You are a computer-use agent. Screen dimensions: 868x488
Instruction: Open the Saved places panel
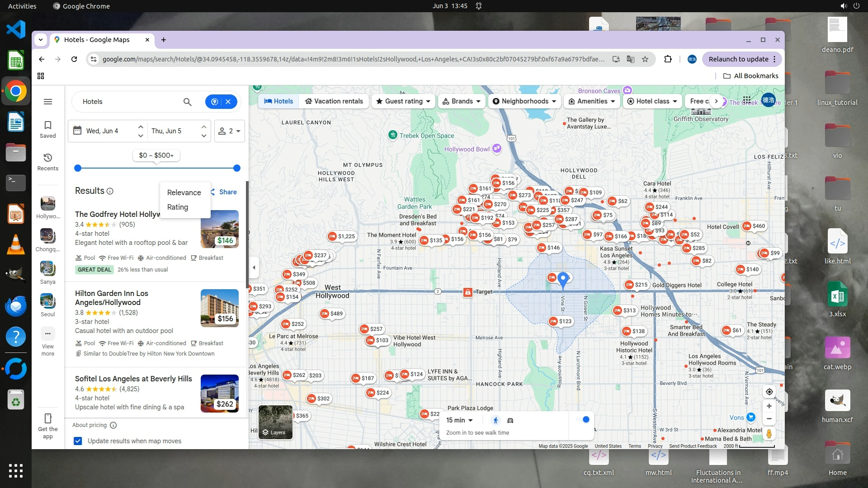click(48, 129)
